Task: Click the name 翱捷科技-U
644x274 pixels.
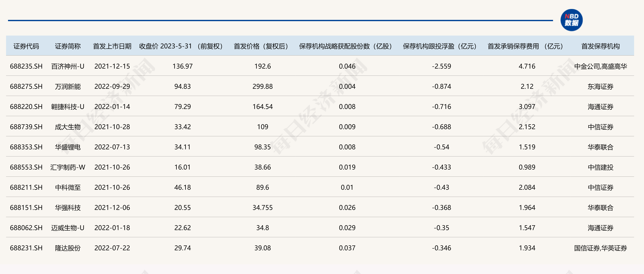Action: [x=68, y=107]
